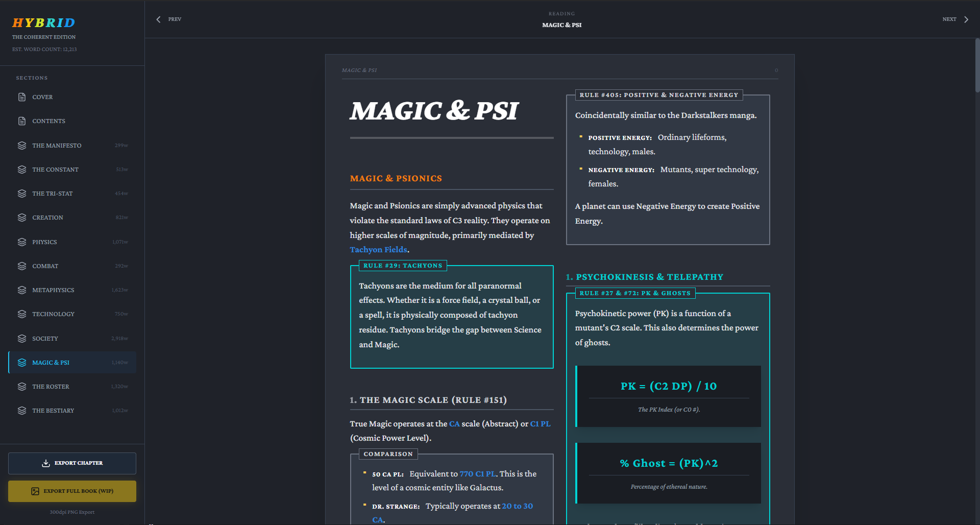The image size is (980, 525).
Task: Click the 'PK = (C2 DP) / 10' formula
Action: (669, 386)
